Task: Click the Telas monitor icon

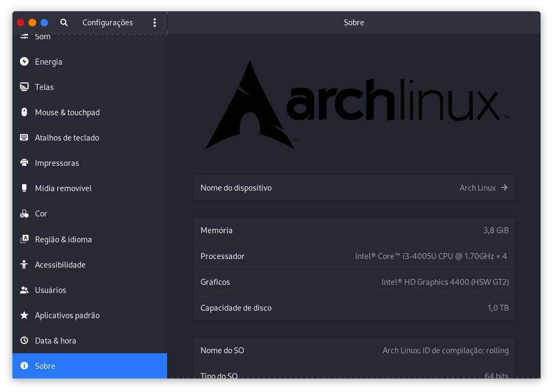Action: [24, 87]
